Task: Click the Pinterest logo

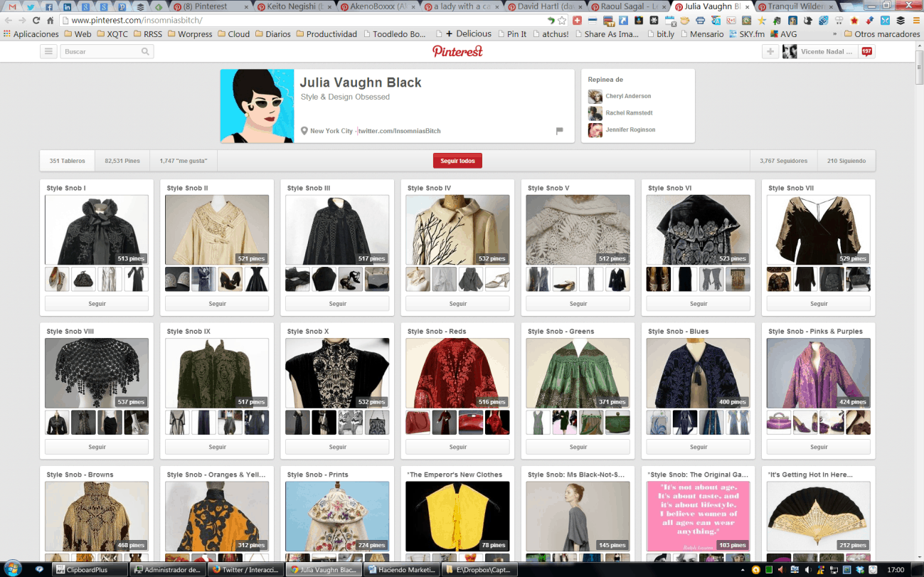Action: (x=457, y=51)
